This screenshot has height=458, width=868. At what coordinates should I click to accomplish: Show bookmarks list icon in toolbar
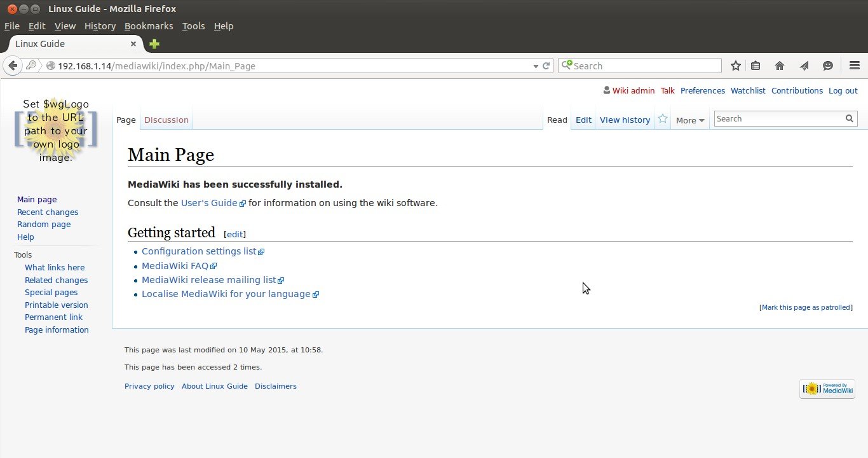[x=756, y=66]
